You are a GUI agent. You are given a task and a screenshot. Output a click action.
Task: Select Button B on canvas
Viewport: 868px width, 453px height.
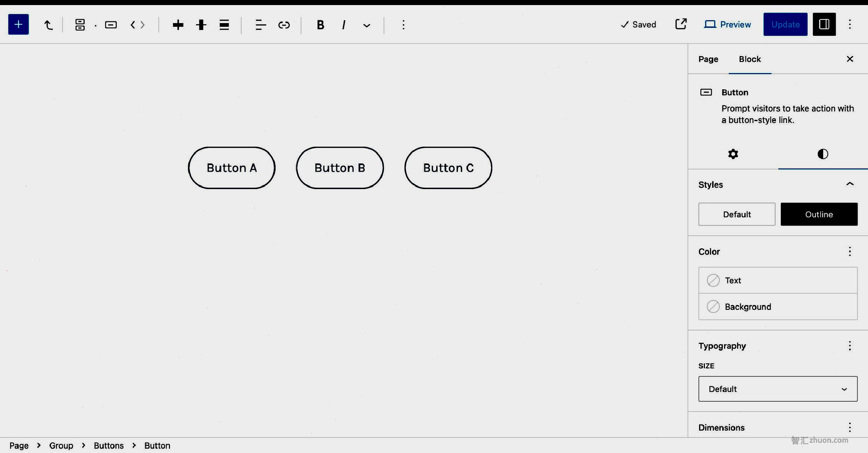[x=340, y=168]
